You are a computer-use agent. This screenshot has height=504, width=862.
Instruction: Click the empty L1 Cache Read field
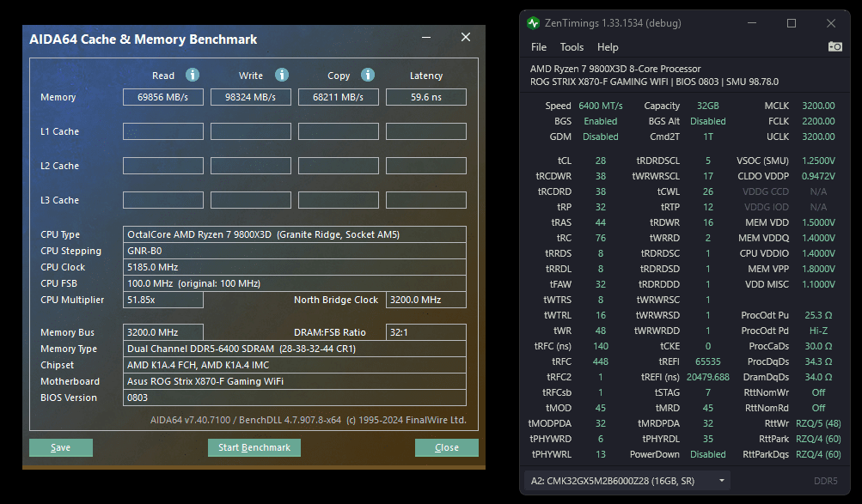click(162, 131)
